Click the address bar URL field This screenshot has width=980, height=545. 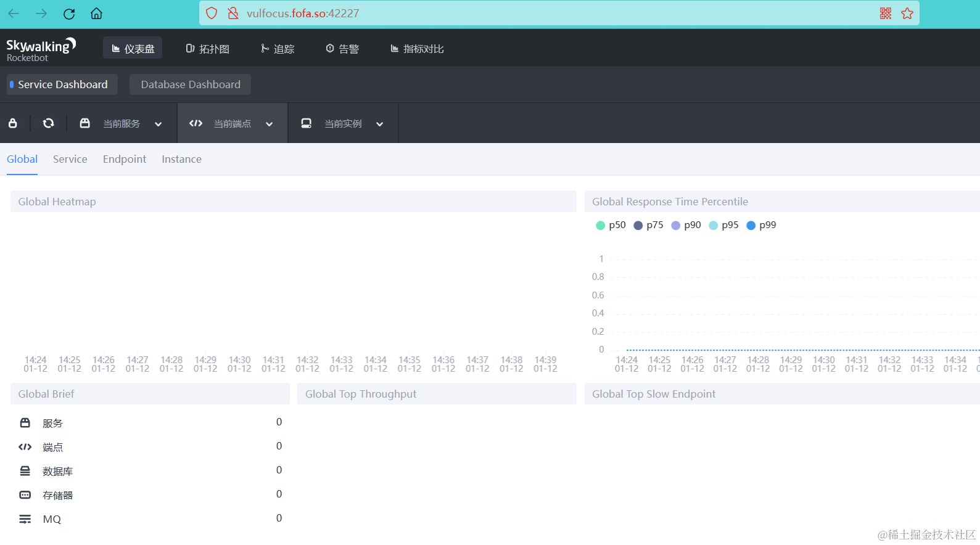[x=558, y=14]
